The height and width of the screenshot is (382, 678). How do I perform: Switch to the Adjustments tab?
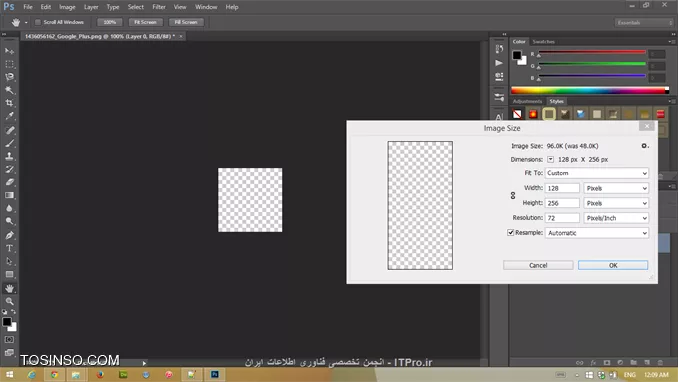(x=527, y=101)
